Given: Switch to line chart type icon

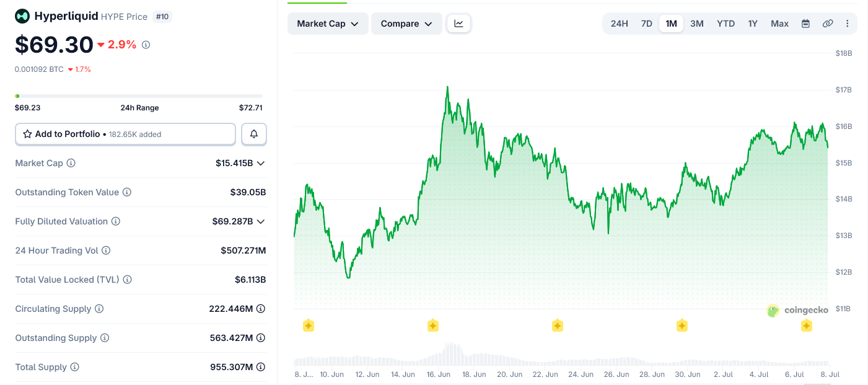Looking at the screenshot, I should [459, 24].
